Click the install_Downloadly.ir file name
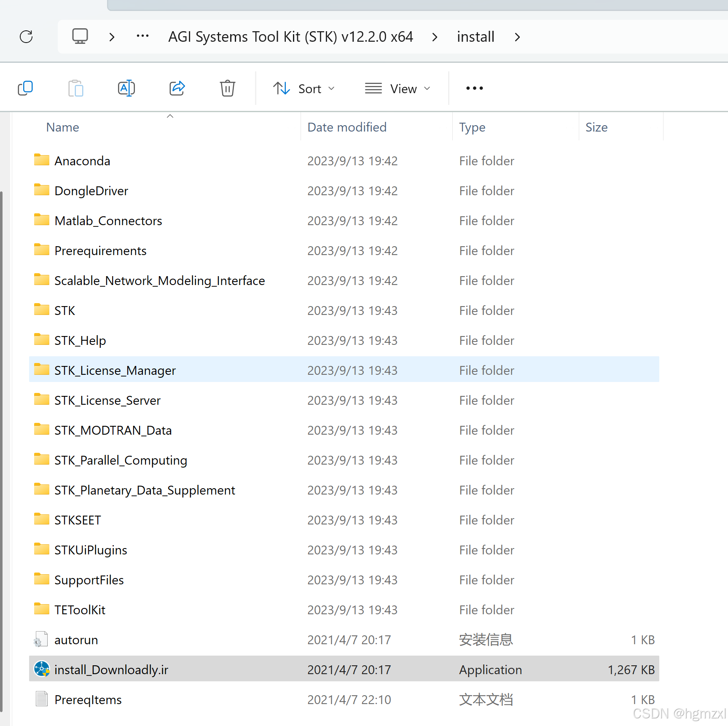728x726 pixels. [x=111, y=670]
